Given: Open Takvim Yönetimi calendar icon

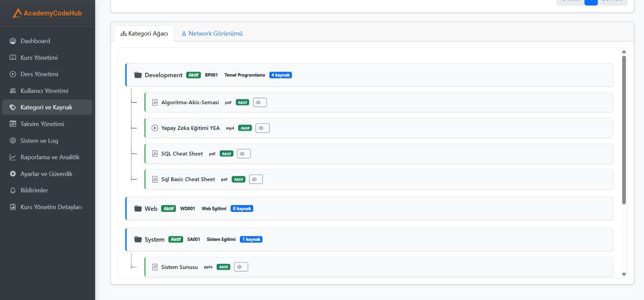Looking at the screenshot, I should coord(13,124).
